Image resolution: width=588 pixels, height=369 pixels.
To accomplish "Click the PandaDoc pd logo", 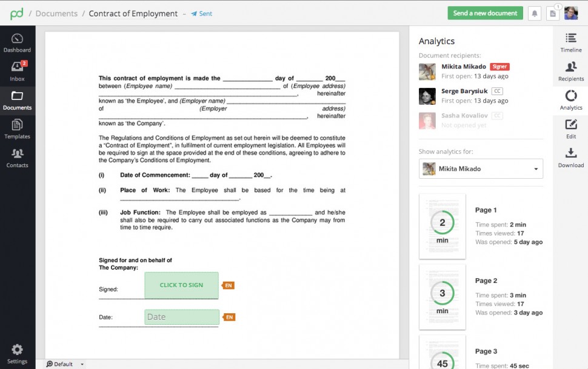I will click(16, 13).
